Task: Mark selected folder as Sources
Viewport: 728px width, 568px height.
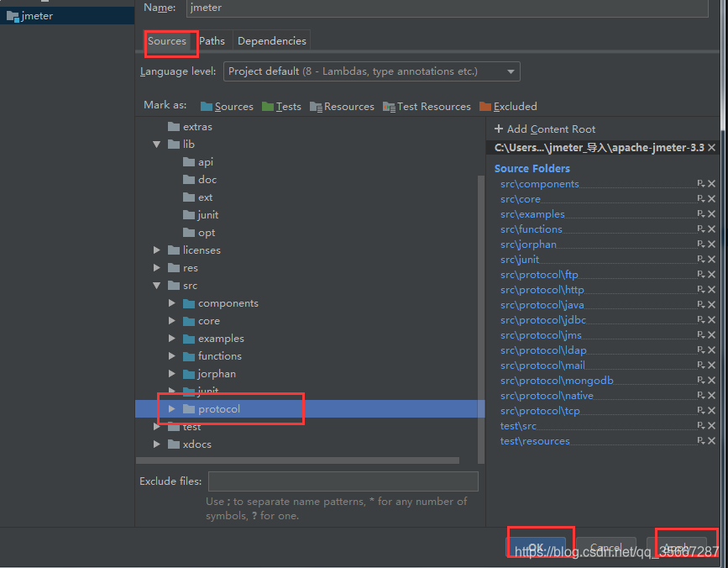Action: click(227, 107)
